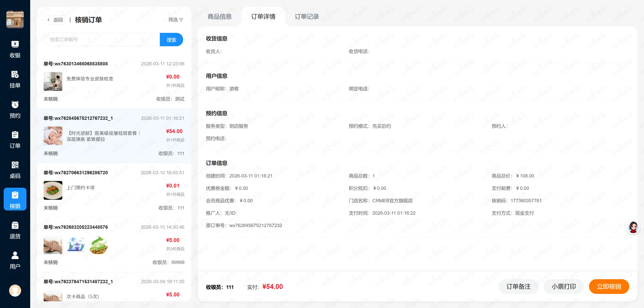Viewport: 644px width, 308px height.
Task: Click 服务类型：到店服务
Action: (x=227, y=126)
